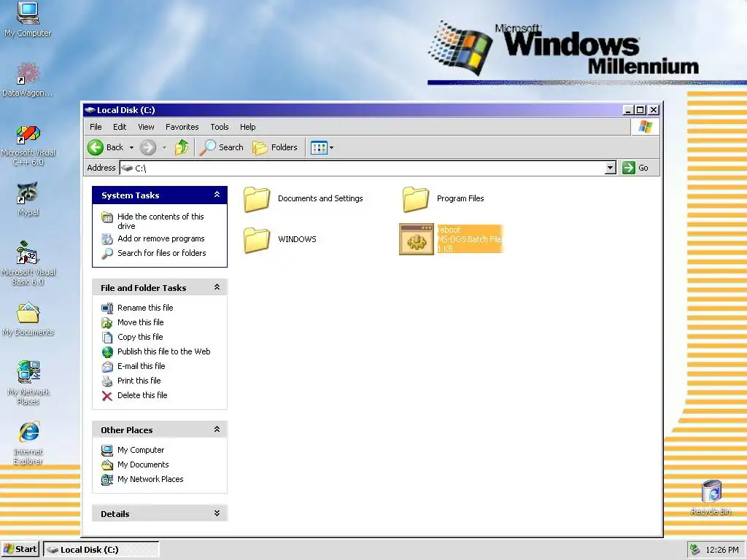Click the Windows flag logo in menu bar
Viewport: 747px width, 560px height.
click(x=646, y=127)
